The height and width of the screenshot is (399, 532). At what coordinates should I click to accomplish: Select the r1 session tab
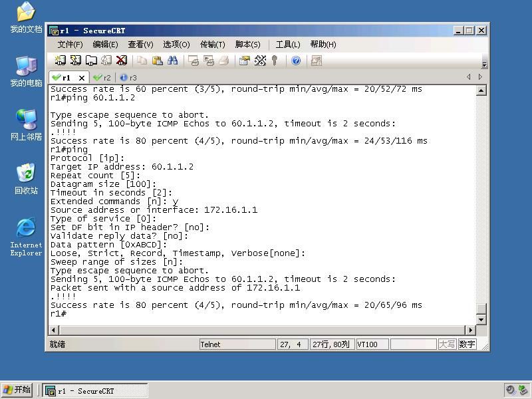tap(65, 78)
